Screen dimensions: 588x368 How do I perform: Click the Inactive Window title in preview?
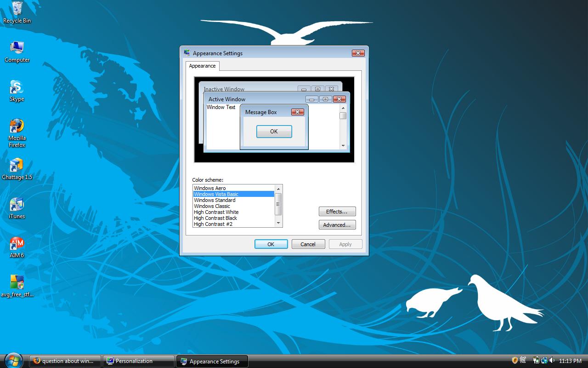(224, 89)
